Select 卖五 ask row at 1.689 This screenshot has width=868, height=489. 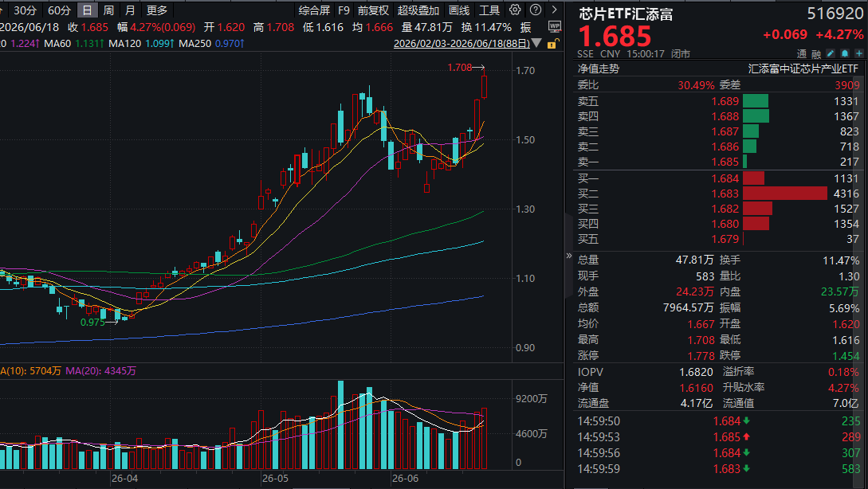718,101
